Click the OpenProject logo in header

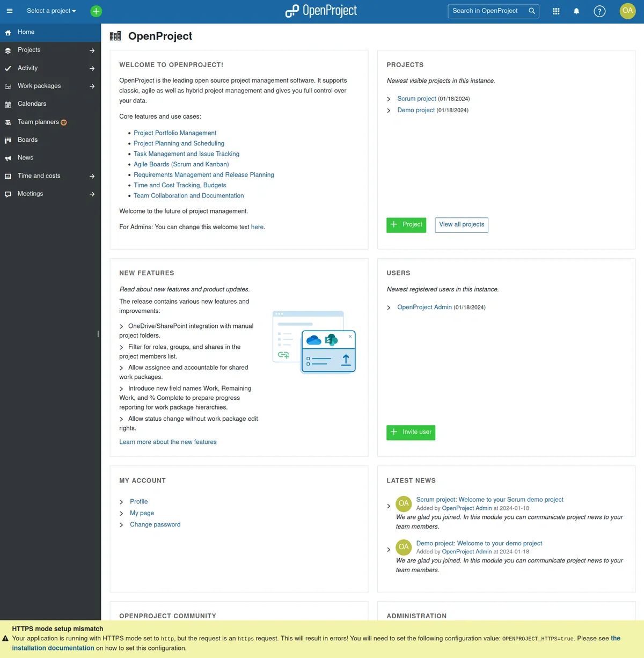[321, 11]
